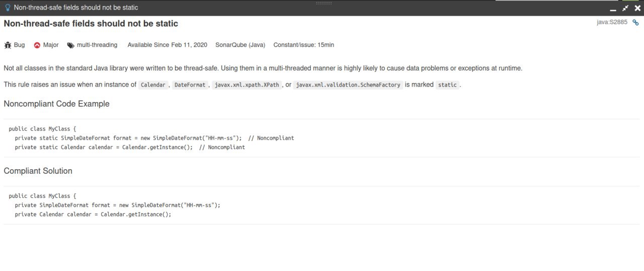Click the multi-threading tag label

click(x=97, y=45)
